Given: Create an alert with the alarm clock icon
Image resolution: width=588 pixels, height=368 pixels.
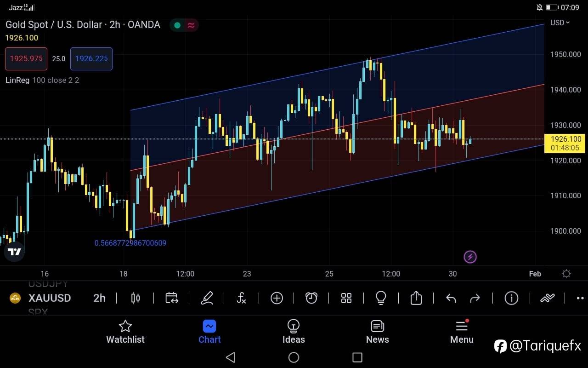Looking at the screenshot, I should click(x=311, y=298).
